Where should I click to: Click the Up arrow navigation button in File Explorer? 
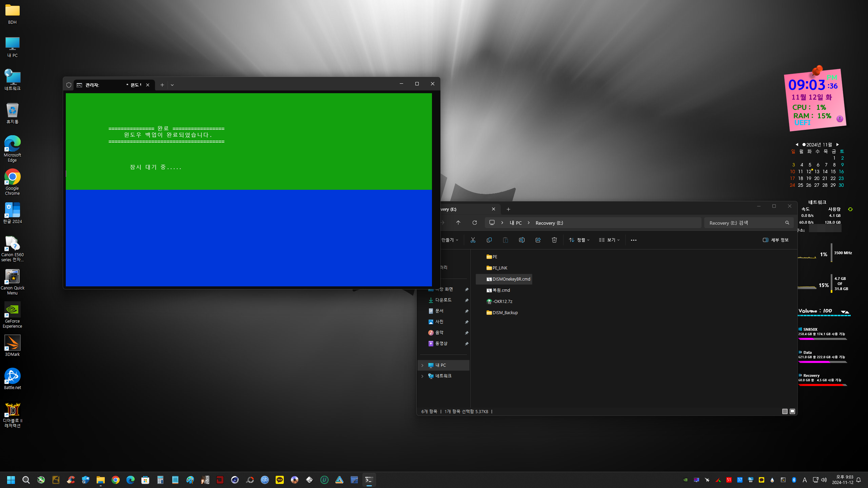458,223
